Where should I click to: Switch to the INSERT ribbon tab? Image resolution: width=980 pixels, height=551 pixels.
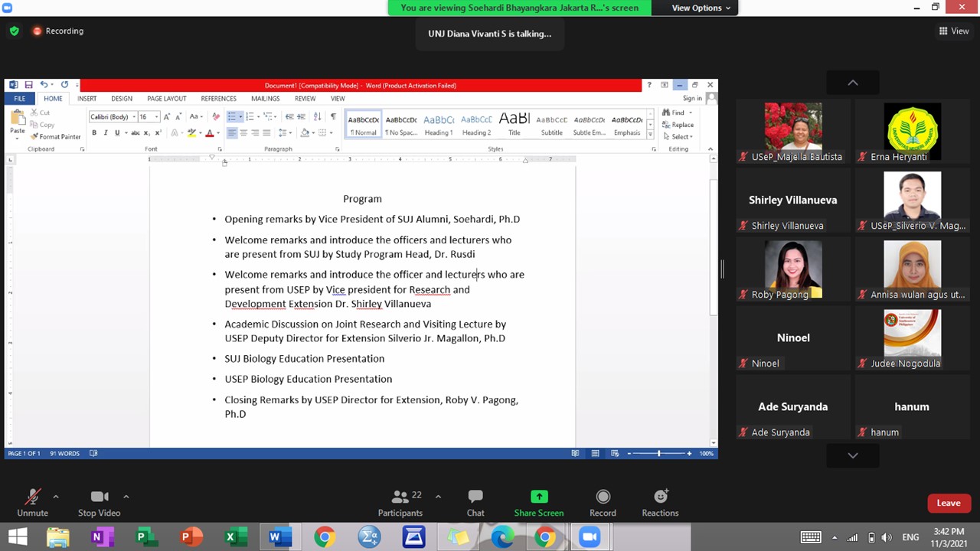point(87,99)
